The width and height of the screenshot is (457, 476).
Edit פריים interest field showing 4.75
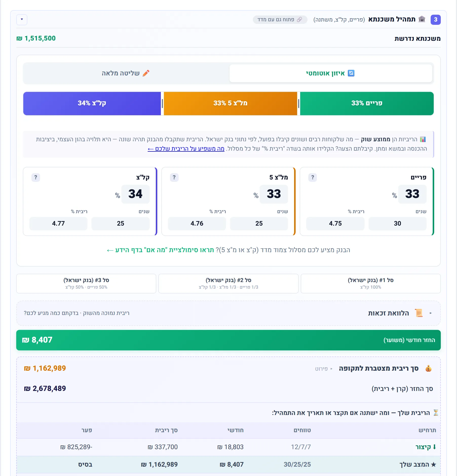pos(335,224)
